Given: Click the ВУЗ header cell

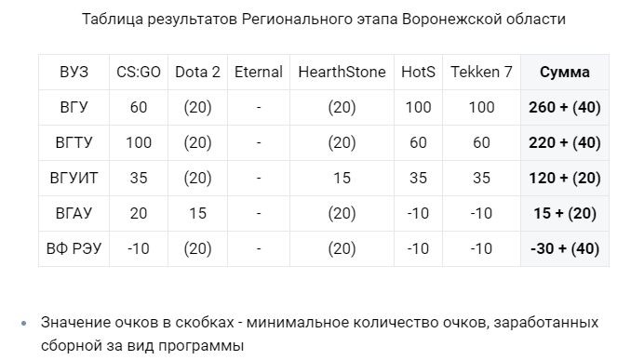Looking at the screenshot, I should [x=74, y=73].
